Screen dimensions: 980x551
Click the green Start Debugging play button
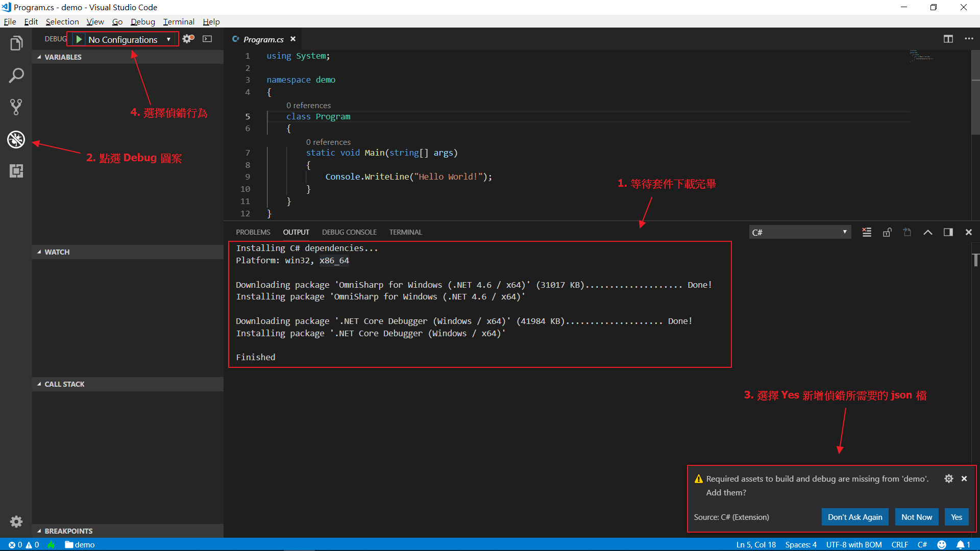[79, 39]
